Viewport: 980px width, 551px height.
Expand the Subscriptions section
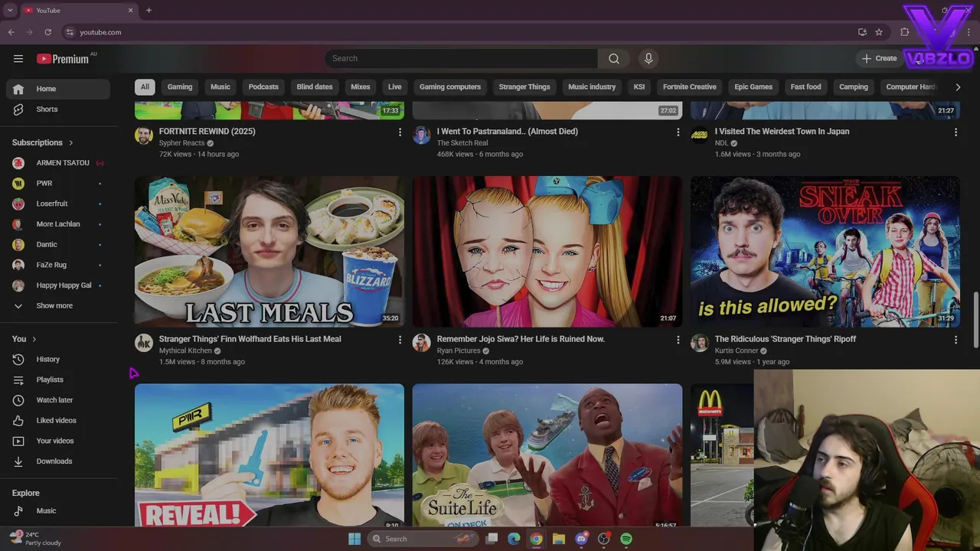(43, 142)
